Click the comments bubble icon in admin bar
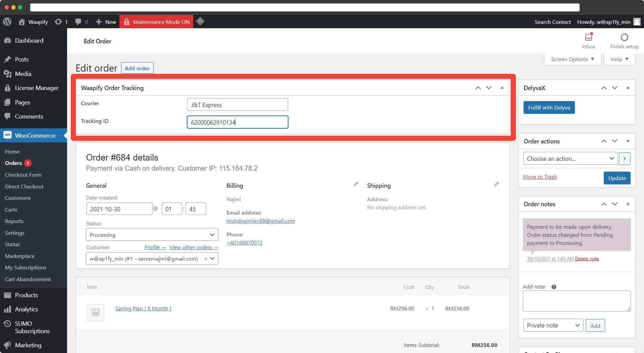Screen dimensions: 644x353 coord(78,22)
